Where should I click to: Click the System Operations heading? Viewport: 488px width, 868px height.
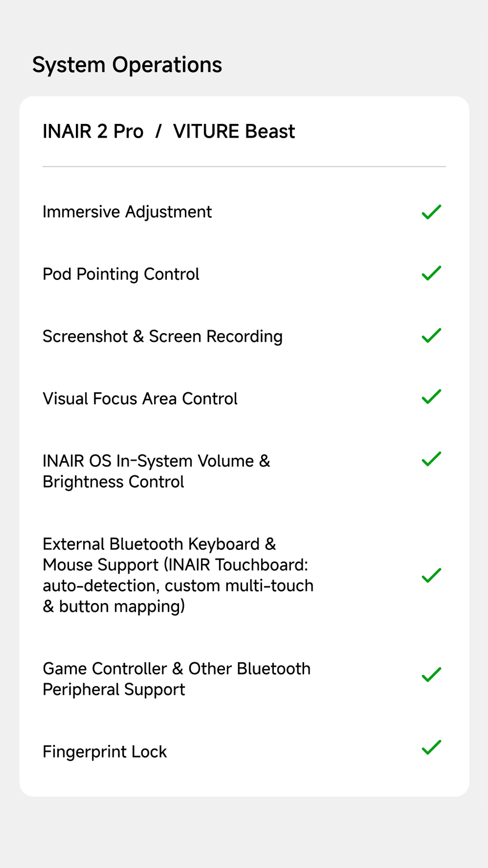click(127, 65)
